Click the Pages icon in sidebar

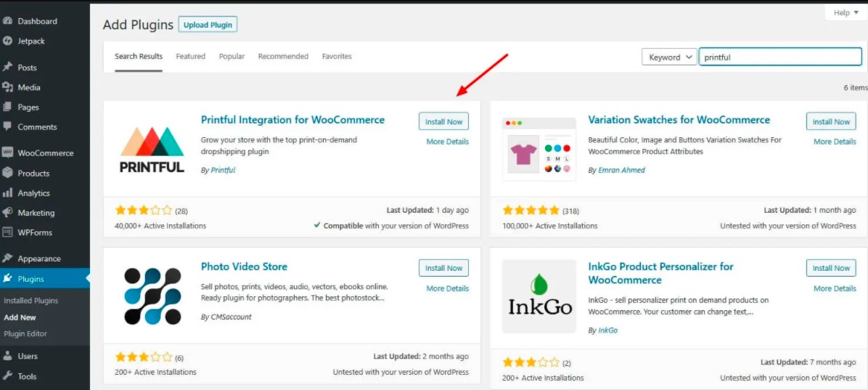pyautogui.click(x=7, y=107)
